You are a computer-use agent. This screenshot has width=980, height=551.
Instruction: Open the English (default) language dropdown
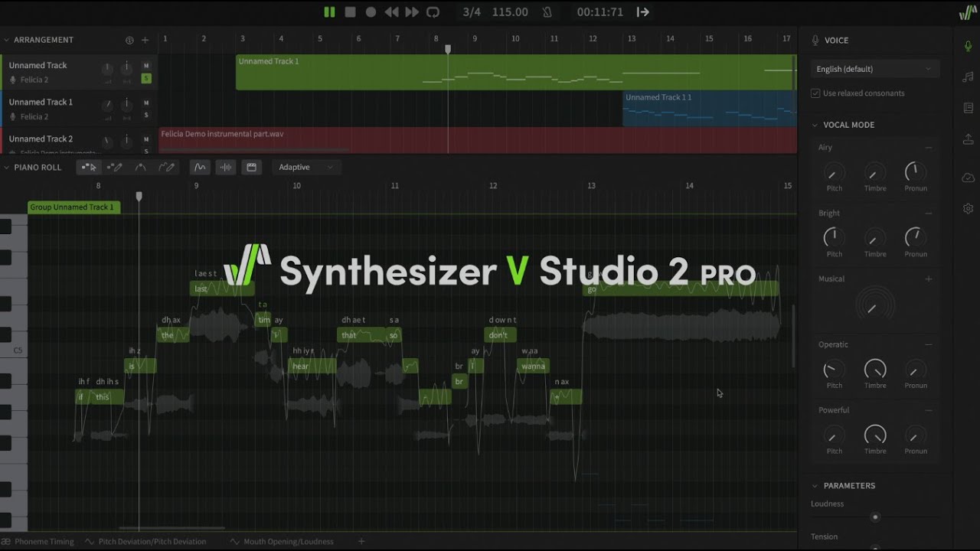point(874,68)
